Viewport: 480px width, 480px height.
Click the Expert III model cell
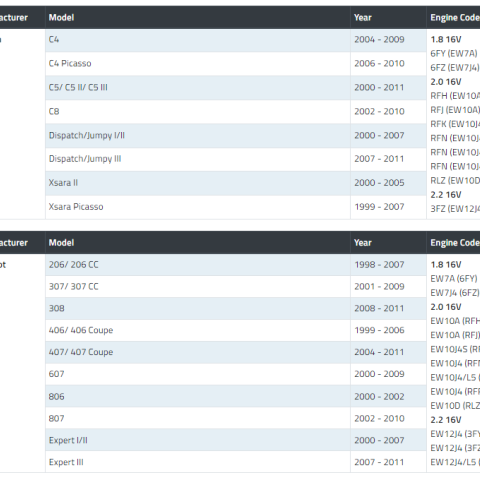198,462
